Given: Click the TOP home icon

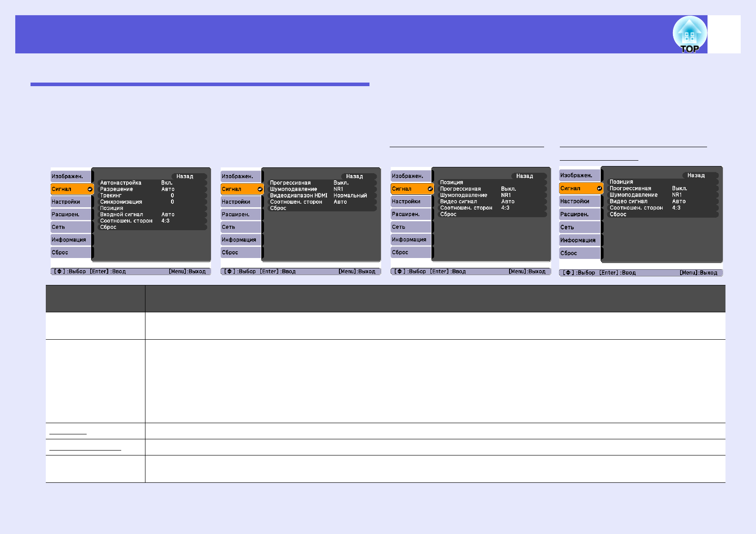Looking at the screenshot, I should point(689,35).
